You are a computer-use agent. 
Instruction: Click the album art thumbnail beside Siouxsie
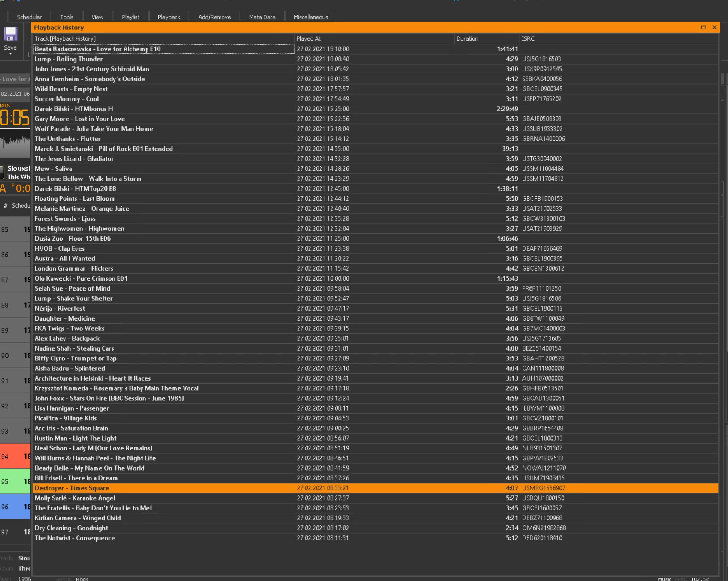point(2,173)
